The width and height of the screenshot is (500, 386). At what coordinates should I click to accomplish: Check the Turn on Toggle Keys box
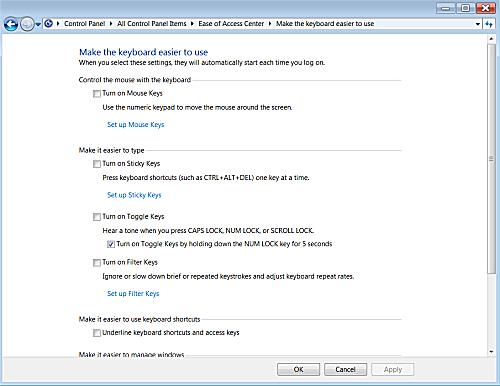click(x=97, y=217)
